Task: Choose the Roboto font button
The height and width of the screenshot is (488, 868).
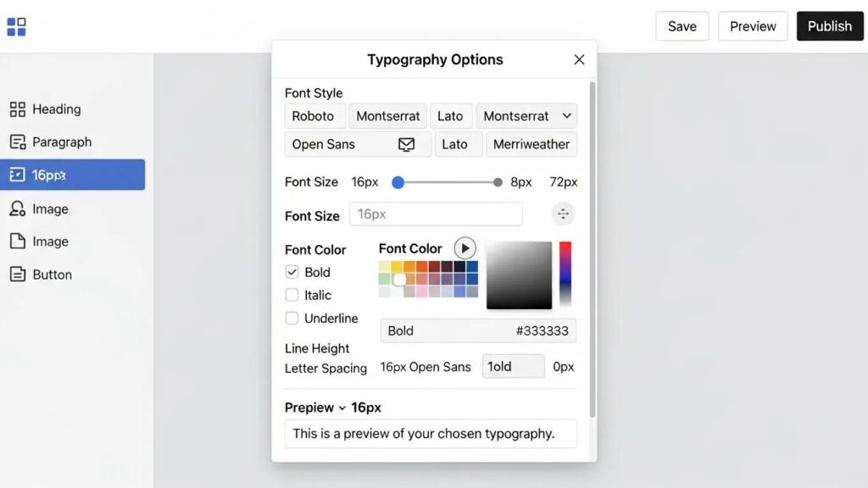Action: tap(315, 116)
